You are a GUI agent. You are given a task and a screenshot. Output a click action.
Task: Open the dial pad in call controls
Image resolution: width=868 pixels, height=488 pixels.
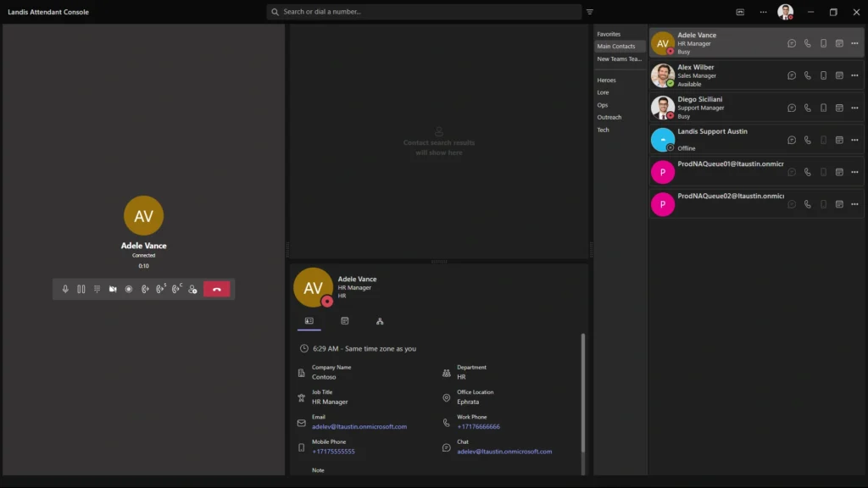[97, 290]
